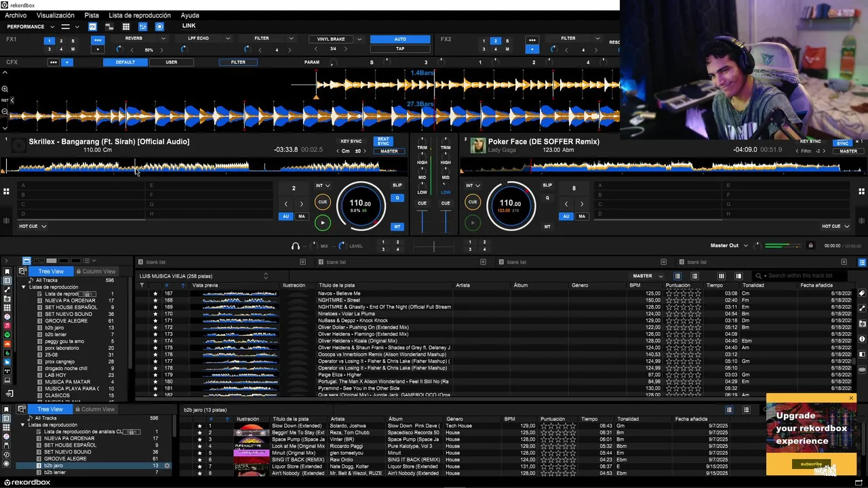Click Poker Face album artwork on deck 2
The height and width of the screenshot is (488, 868).
[x=477, y=145]
